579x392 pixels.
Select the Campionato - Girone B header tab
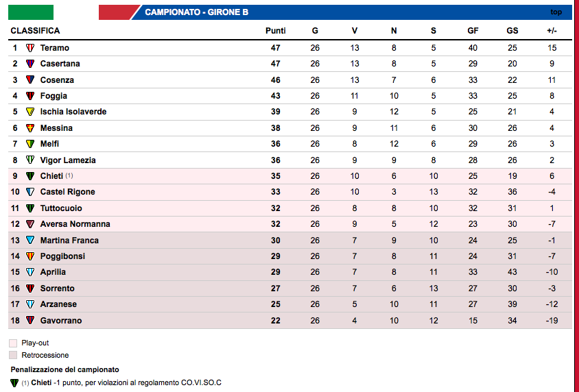tap(196, 12)
